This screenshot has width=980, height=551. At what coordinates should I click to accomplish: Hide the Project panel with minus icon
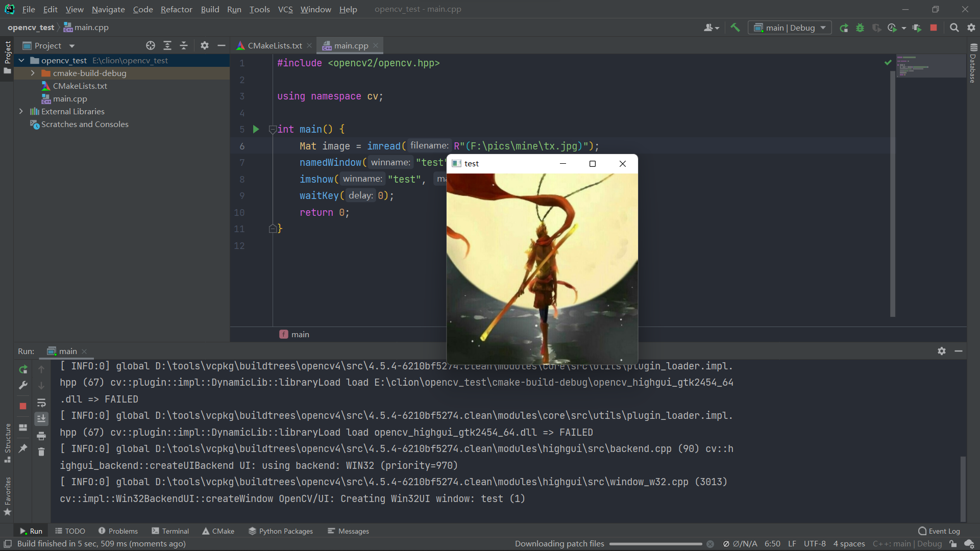222,46
